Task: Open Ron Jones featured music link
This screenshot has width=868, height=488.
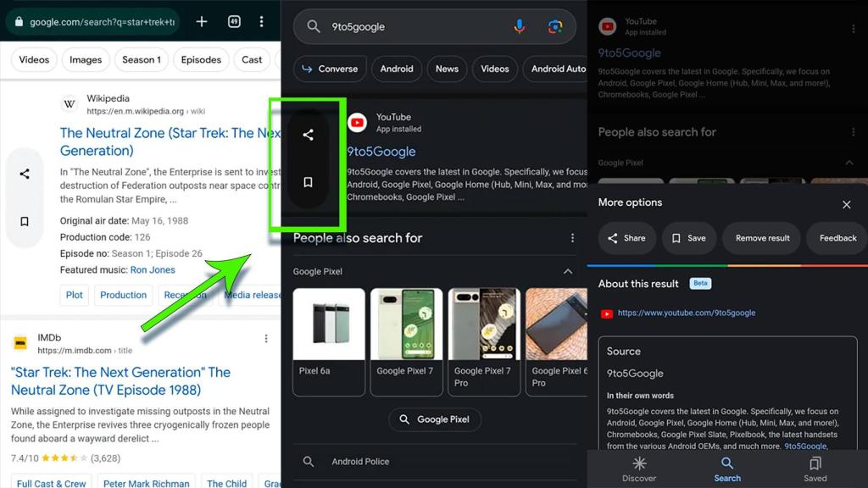Action: [153, 270]
